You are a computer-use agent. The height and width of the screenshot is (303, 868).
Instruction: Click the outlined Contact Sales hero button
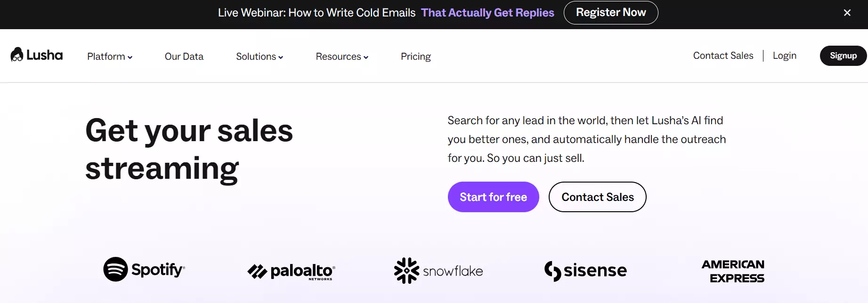[x=597, y=197]
